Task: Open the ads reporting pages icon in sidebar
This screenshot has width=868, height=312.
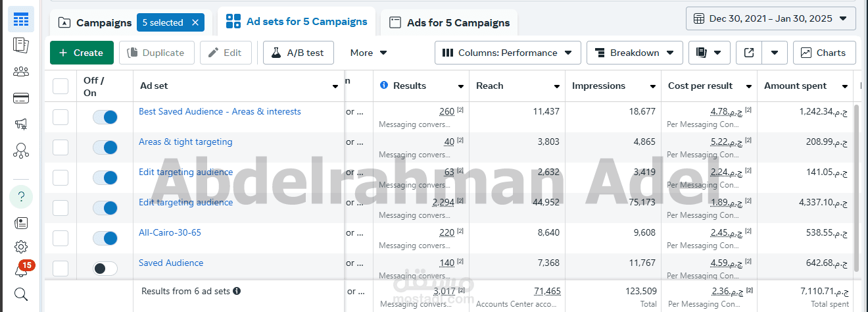Action: pos(21,45)
